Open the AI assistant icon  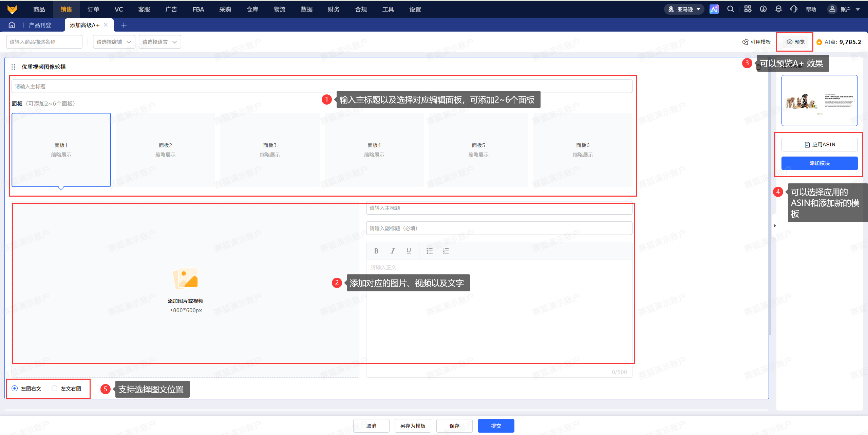(x=714, y=9)
